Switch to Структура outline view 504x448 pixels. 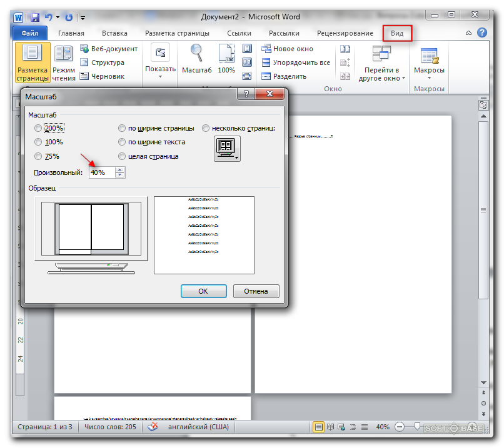pos(102,62)
